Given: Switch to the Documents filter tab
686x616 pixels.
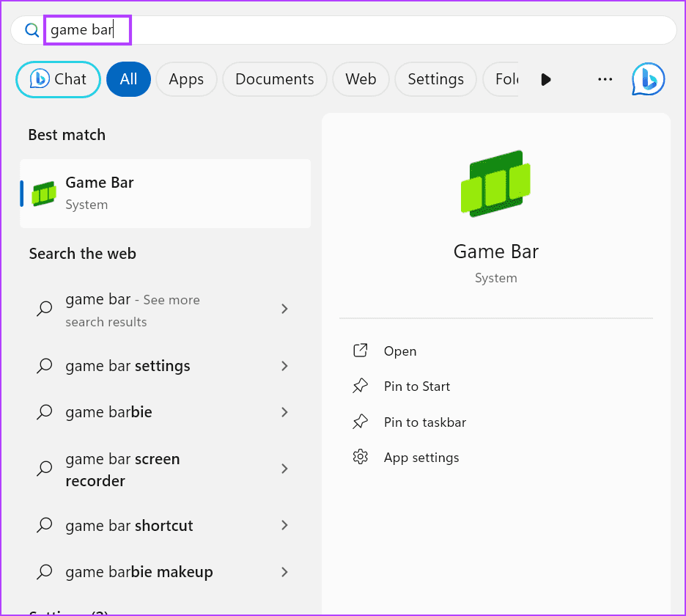Looking at the screenshot, I should [x=275, y=79].
